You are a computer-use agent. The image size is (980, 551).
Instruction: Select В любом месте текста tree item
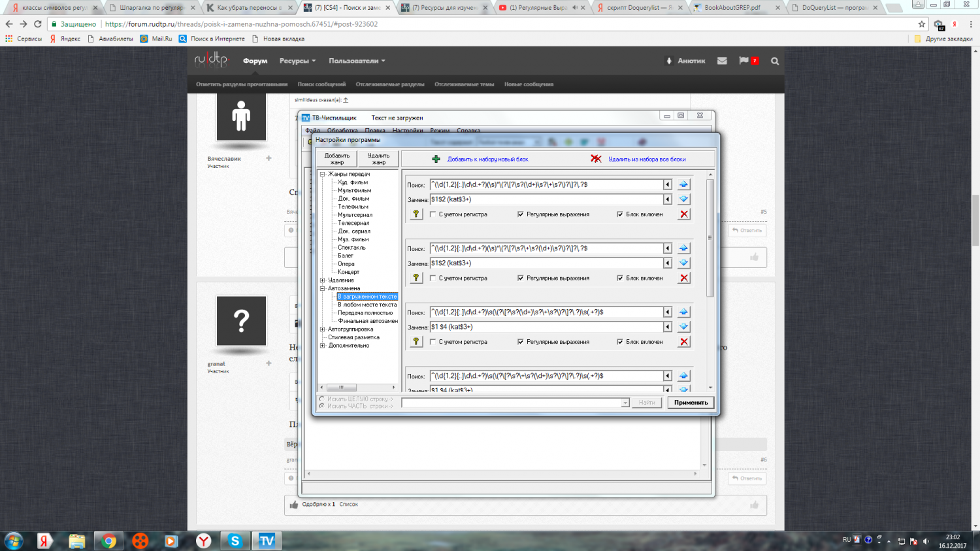[x=367, y=305]
